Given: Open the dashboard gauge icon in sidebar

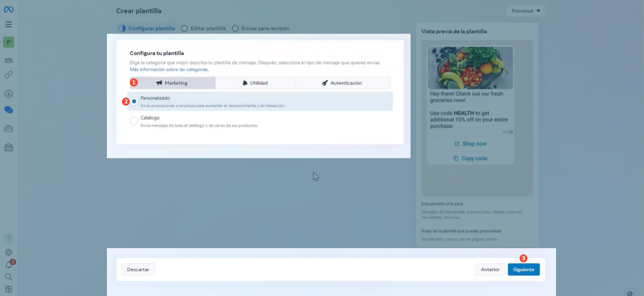Looking at the screenshot, I should 9,94.
